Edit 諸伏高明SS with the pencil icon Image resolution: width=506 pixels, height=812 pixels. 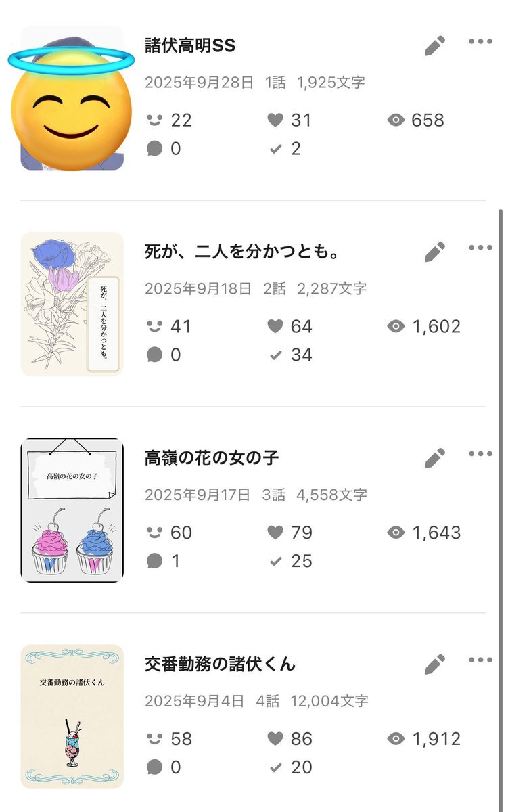[x=435, y=46]
